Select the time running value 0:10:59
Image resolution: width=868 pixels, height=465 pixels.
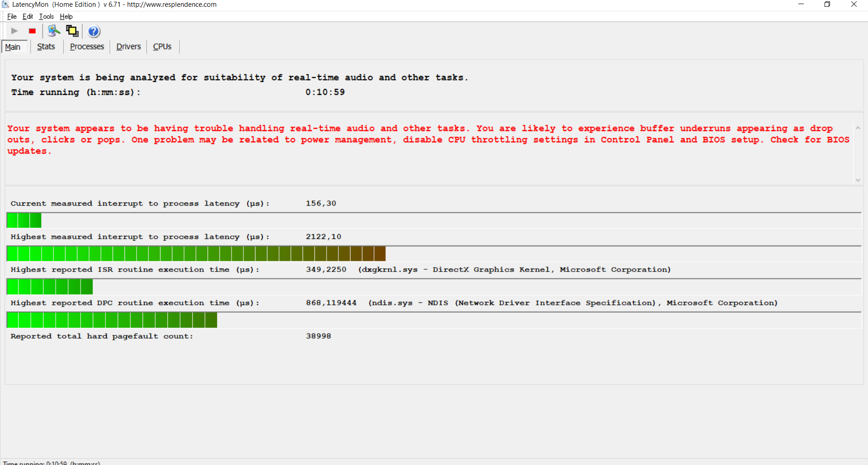coord(325,92)
